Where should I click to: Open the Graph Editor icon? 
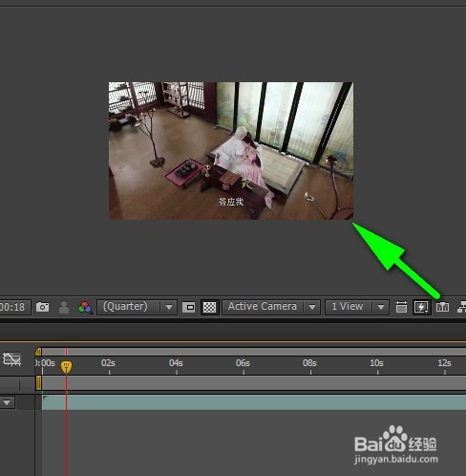[11, 359]
